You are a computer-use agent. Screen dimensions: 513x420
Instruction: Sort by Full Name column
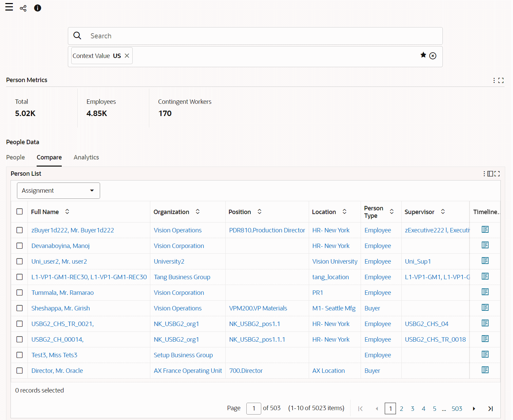pos(67,211)
